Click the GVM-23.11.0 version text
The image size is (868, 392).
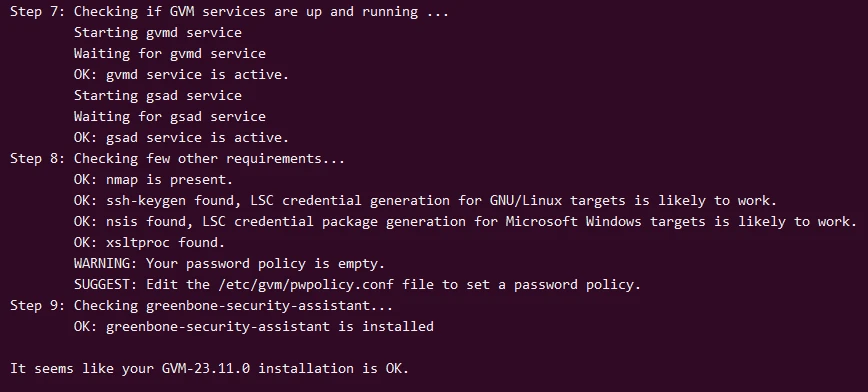[x=205, y=369]
